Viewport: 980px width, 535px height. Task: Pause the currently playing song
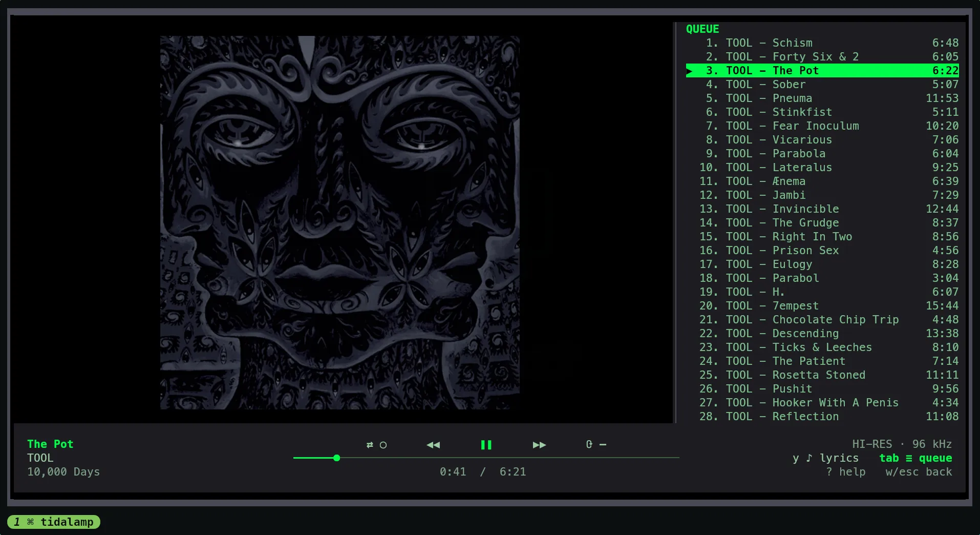486,445
